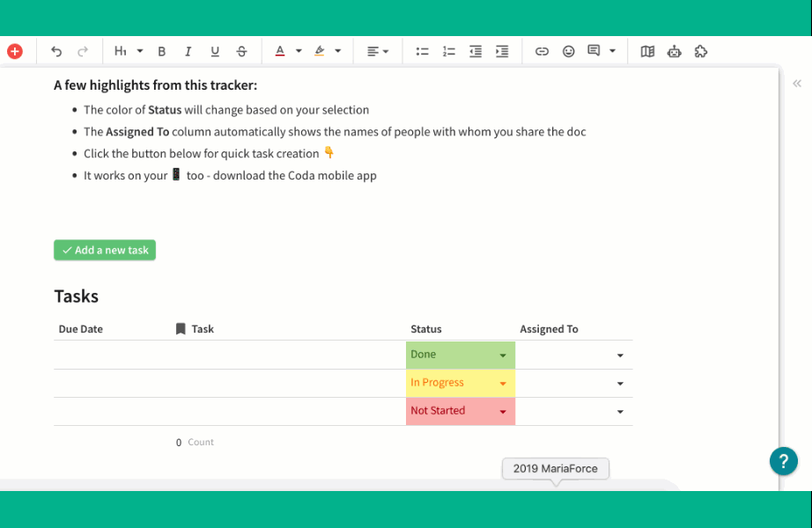The image size is (812, 528).
Task: Click the automation bot icon
Action: pyautogui.click(x=674, y=51)
